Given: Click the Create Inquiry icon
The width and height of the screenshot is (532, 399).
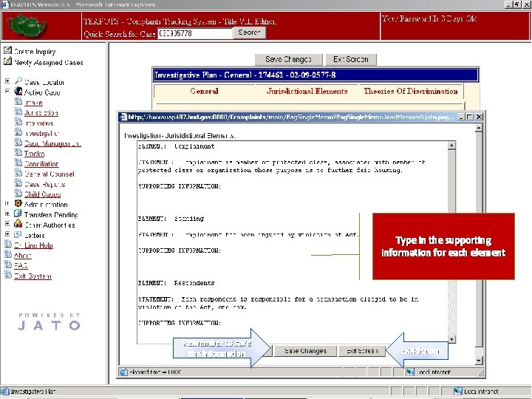Looking at the screenshot, I should click(x=7, y=50).
